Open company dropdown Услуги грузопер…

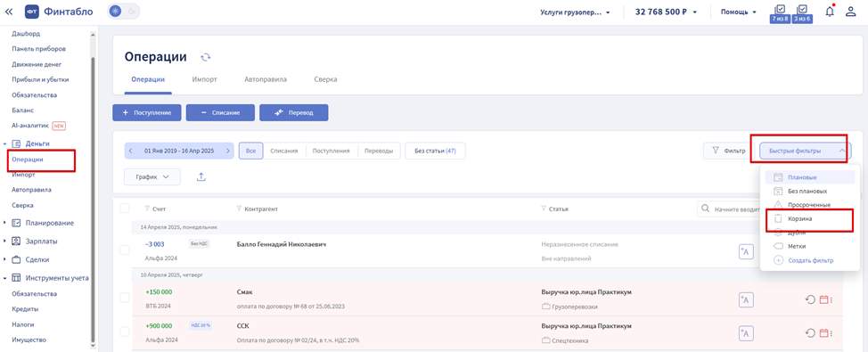575,12
